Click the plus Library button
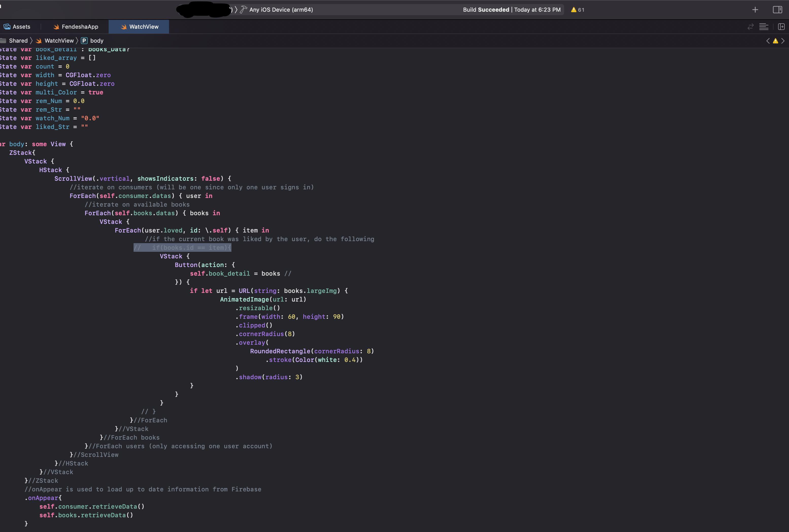Screen dimensions: 789x532 [755, 9]
